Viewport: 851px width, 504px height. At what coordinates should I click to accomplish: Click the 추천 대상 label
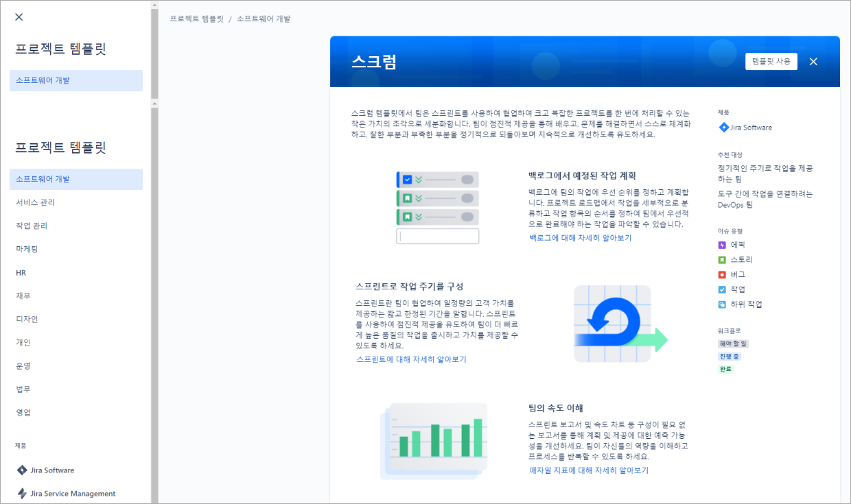(730, 155)
